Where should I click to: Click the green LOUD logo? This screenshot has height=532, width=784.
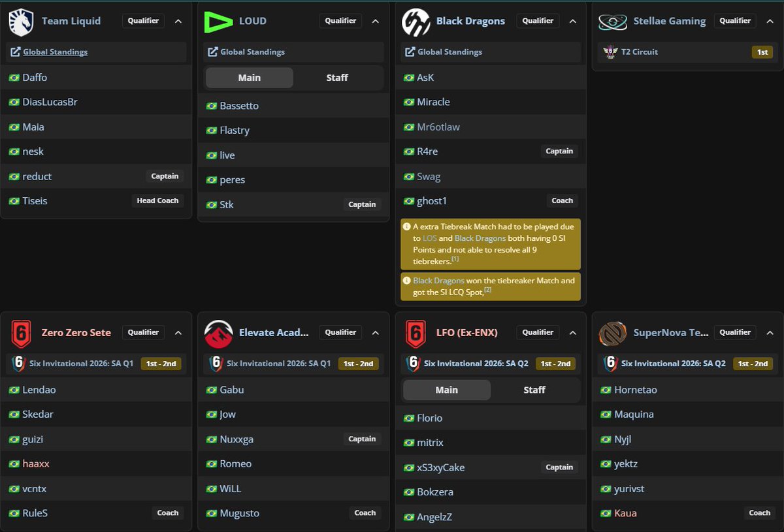tap(218, 22)
